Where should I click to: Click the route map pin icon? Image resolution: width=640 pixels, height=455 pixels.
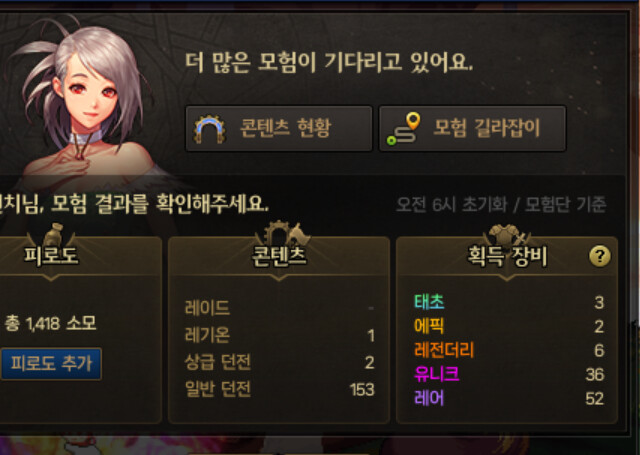tap(404, 129)
